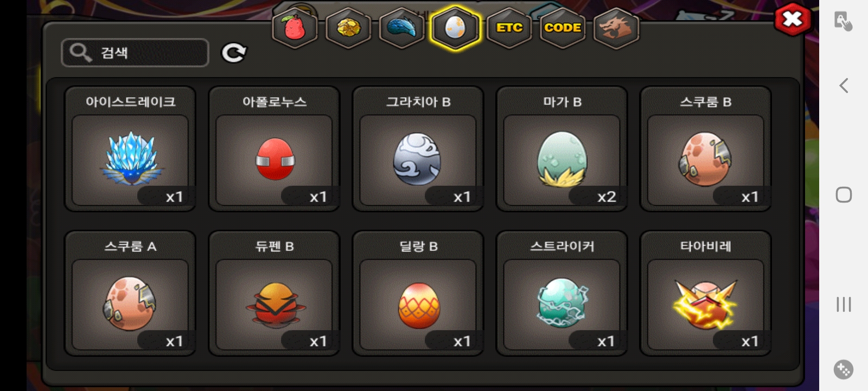Screen dimensions: 868x391
Task: Select the egg category tab
Action: coord(455,28)
